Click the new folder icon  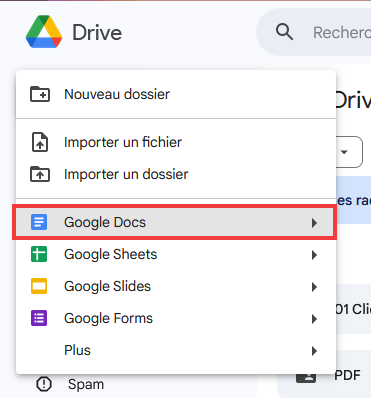(x=40, y=94)
